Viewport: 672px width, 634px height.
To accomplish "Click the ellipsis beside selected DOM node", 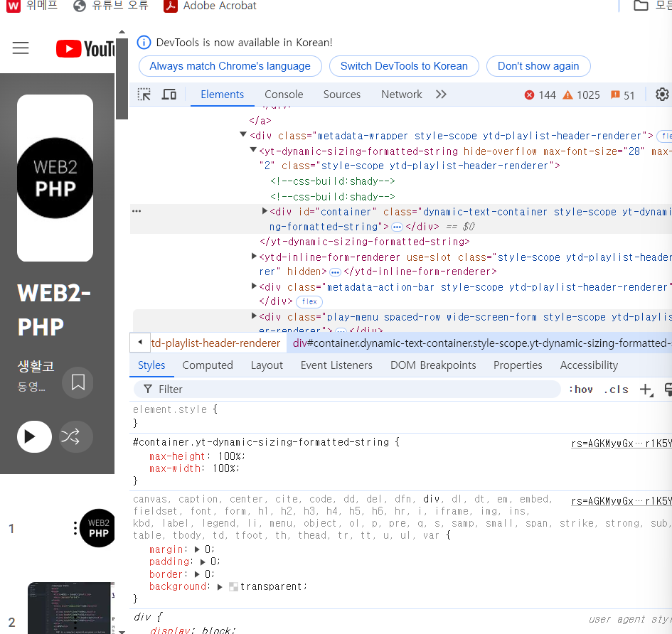I will pos(137,211).
